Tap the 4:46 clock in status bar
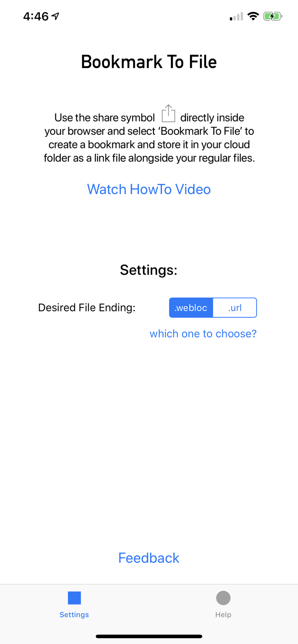 pos(36,16)
